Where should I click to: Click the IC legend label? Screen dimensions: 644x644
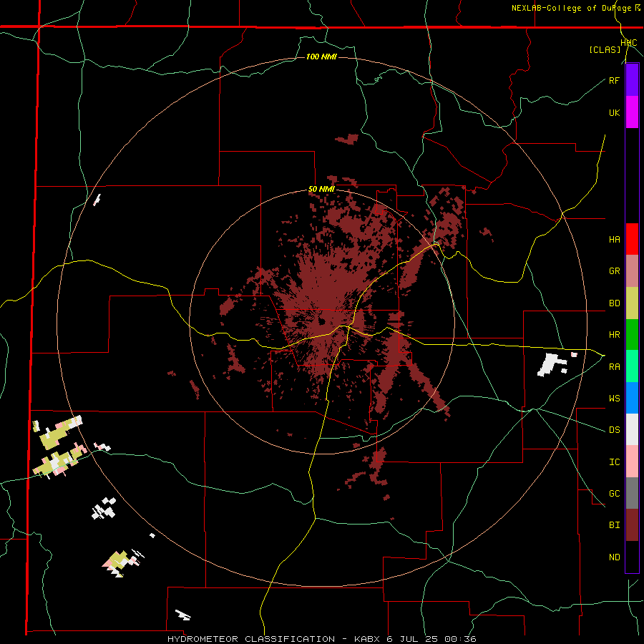(614, 462)
